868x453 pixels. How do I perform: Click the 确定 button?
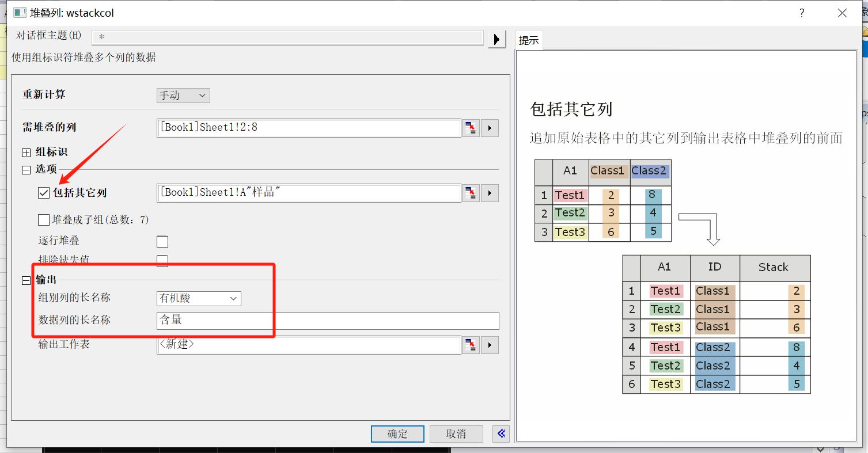click(x=397, y=434)
